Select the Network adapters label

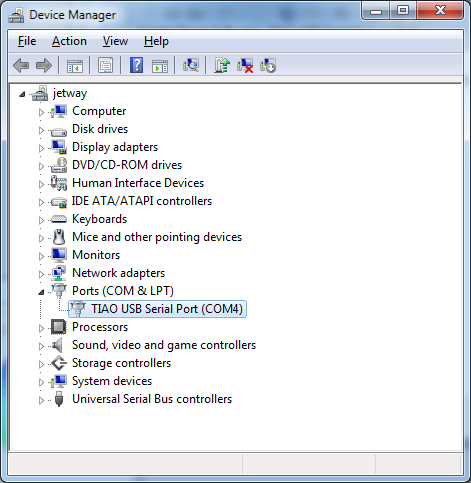[119, 273]
